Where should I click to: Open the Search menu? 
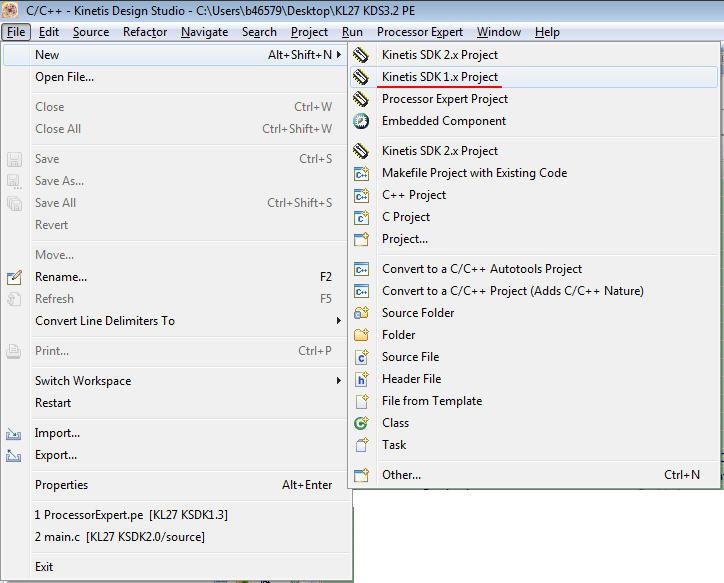[x=259, y=32]
